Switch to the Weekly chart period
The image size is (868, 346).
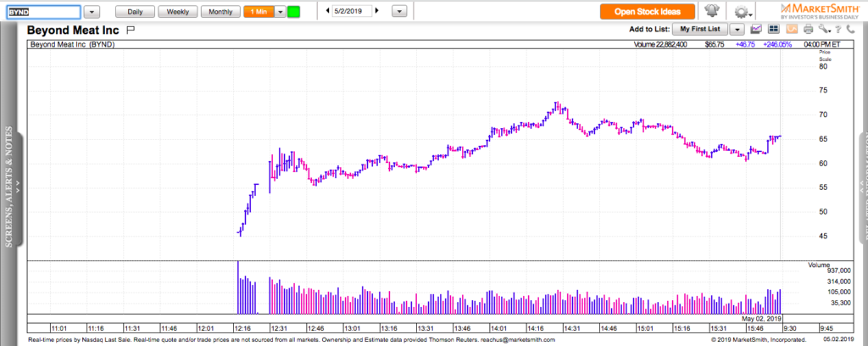[178, 12]
